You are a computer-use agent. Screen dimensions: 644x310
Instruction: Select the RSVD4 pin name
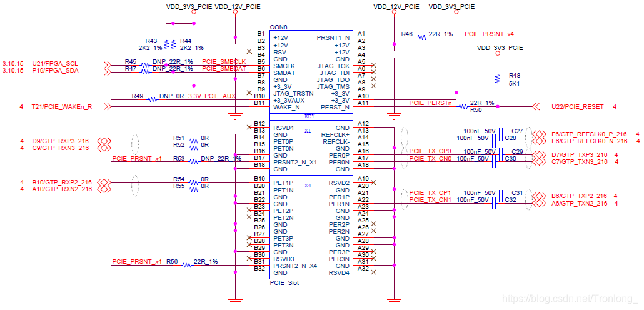click(x=339, y=272)
